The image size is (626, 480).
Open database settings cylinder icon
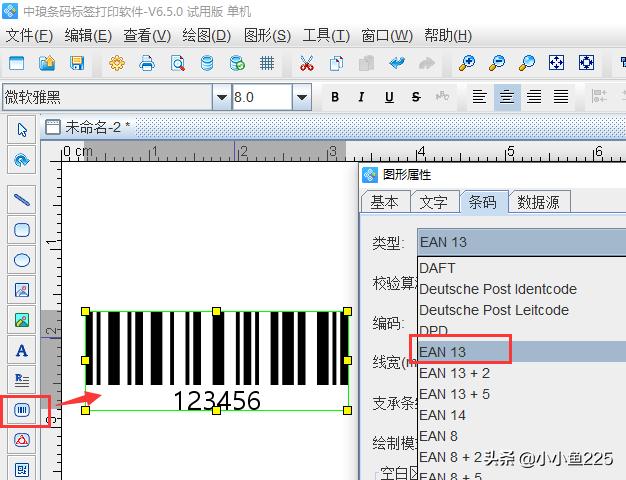[207, 63]
